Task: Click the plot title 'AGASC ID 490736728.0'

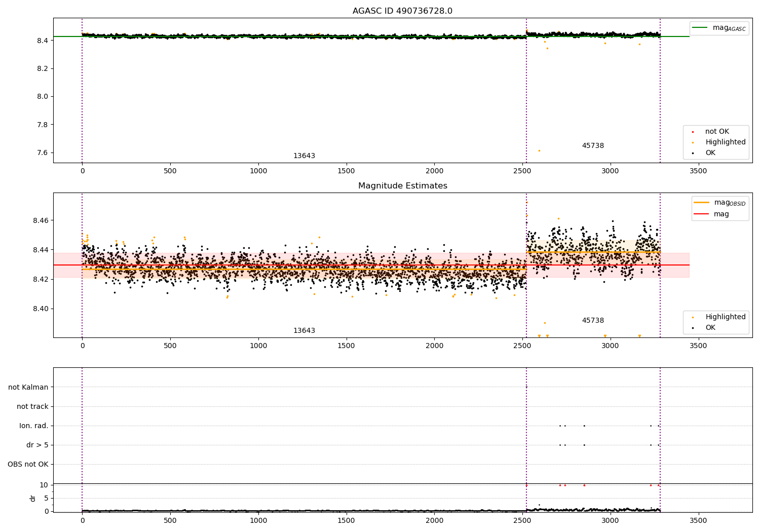Action: (x=403, y=11)
